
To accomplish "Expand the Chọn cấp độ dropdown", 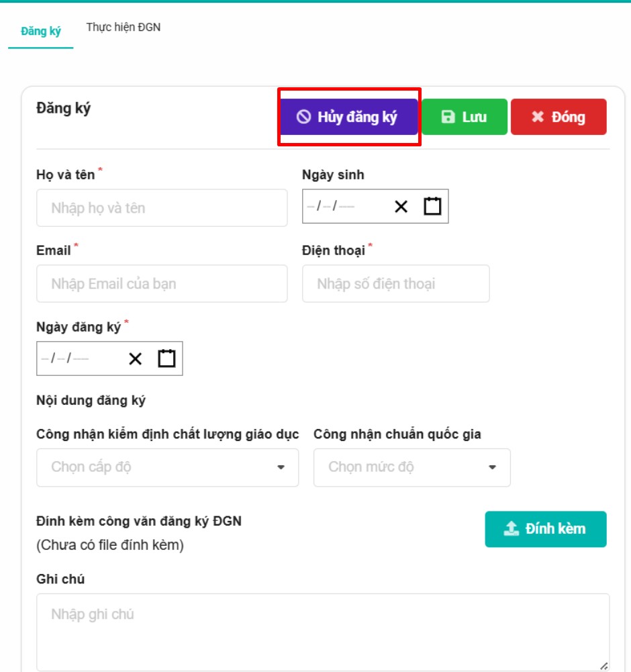I will coord(167,467).
